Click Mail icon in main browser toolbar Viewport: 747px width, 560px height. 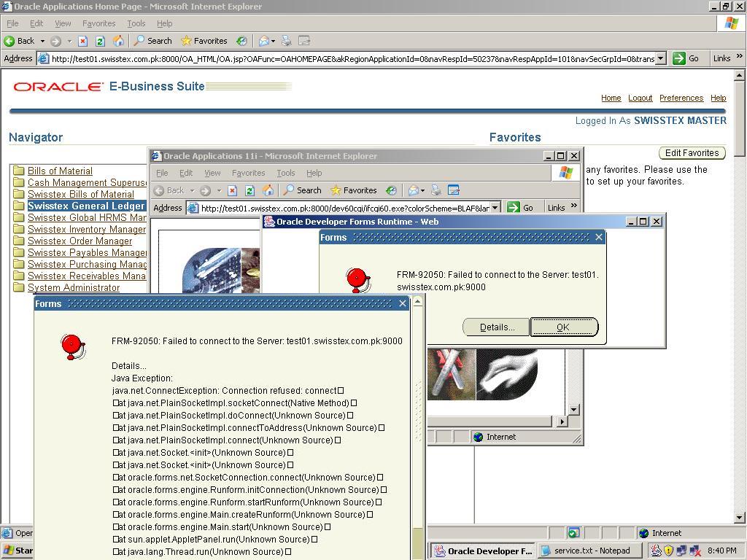(x=264, y=41)
